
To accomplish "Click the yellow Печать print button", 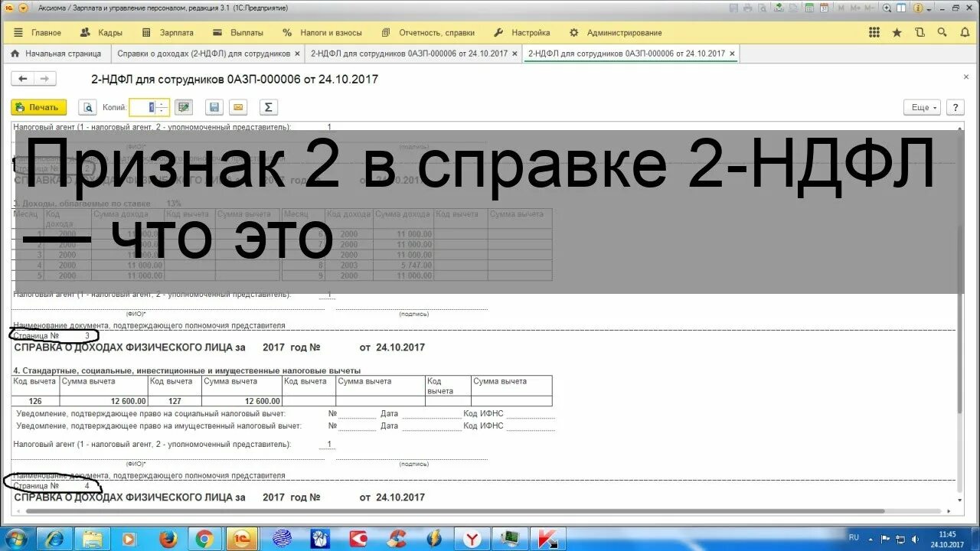I will (x=39, y=107).
